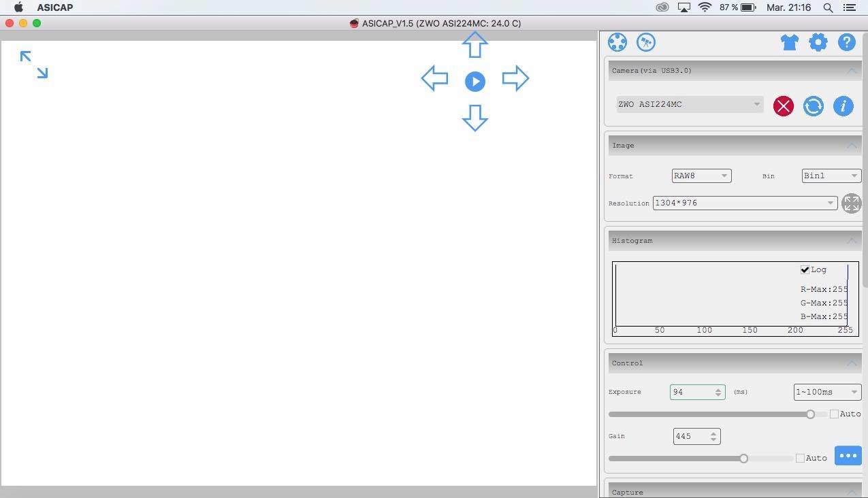Open the RAW8 format dropdown
This screenshot has width=868, height=498.
701,176
